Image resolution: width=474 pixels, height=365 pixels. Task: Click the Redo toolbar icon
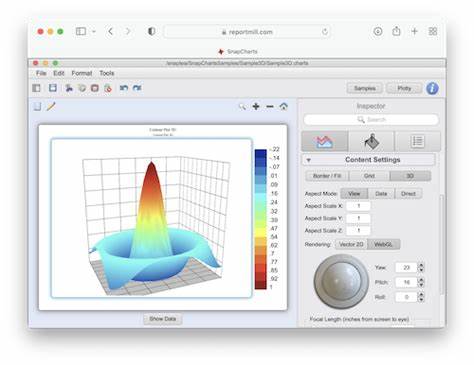point(137,88)
